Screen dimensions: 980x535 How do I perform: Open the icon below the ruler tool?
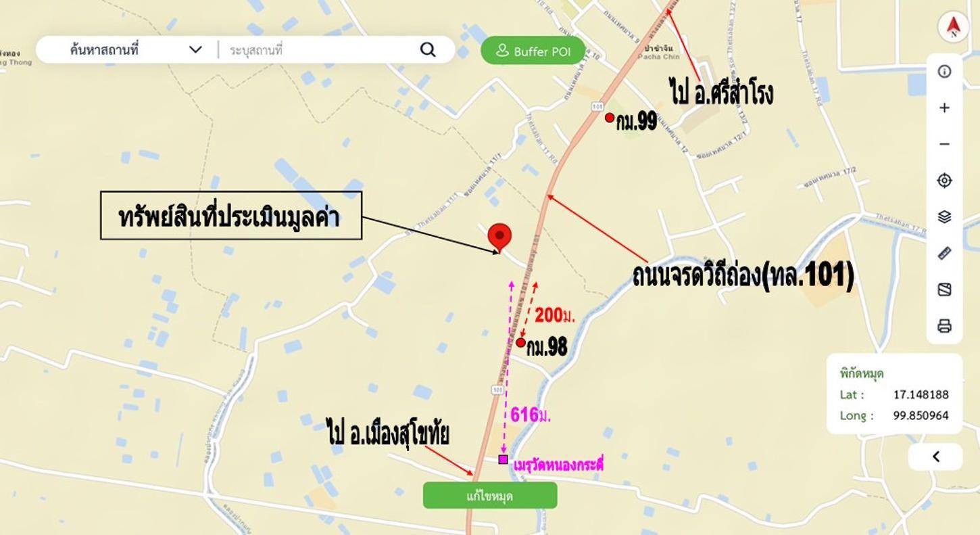[x=944, y=289]
